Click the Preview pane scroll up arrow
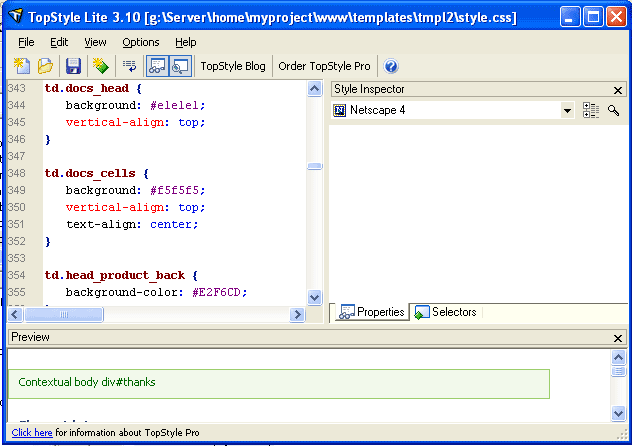 pos(618,357)
